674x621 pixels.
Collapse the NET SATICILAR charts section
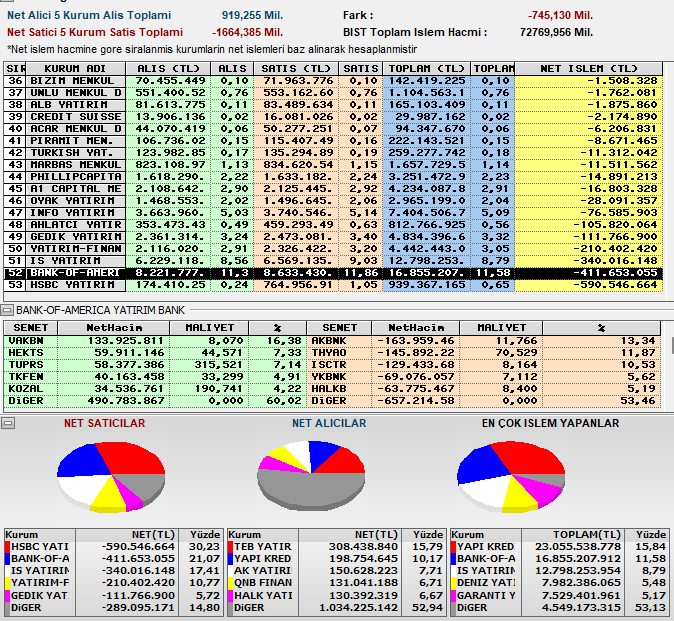(x=8, y=423)
